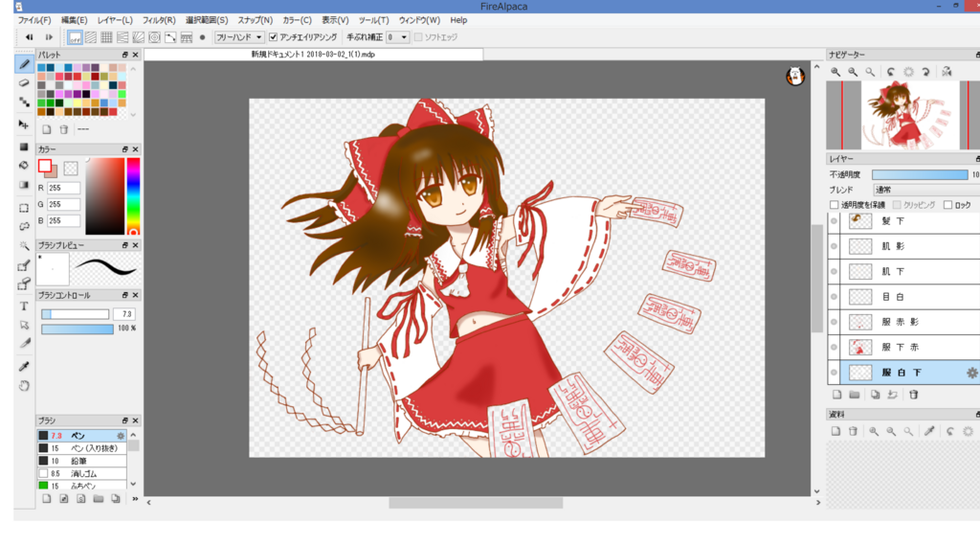Select the ペン (入り抜き) brush
This screenshot has width=980, height=545.
(82, 448)
